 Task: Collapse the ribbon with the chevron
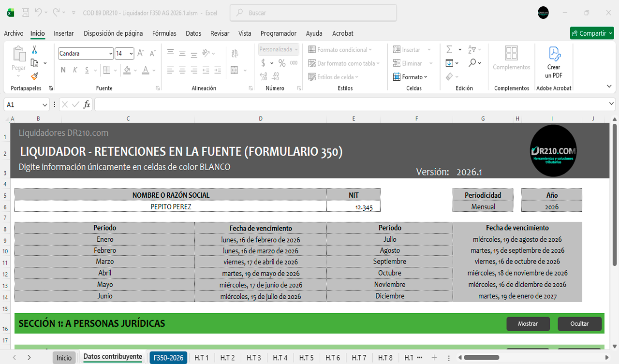click(x=609, y=87)
